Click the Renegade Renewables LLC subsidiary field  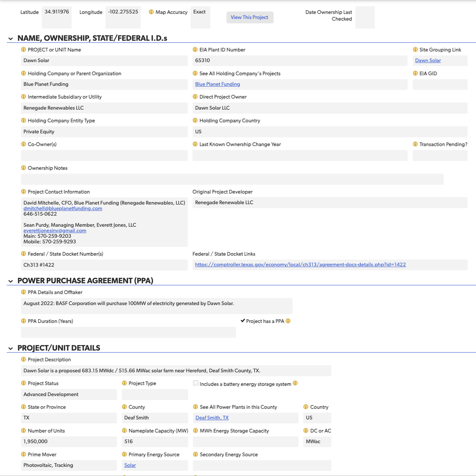(104, 108)
